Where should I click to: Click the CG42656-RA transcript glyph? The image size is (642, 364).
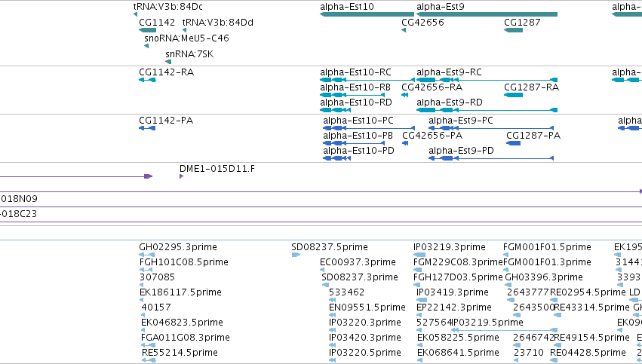405,95
